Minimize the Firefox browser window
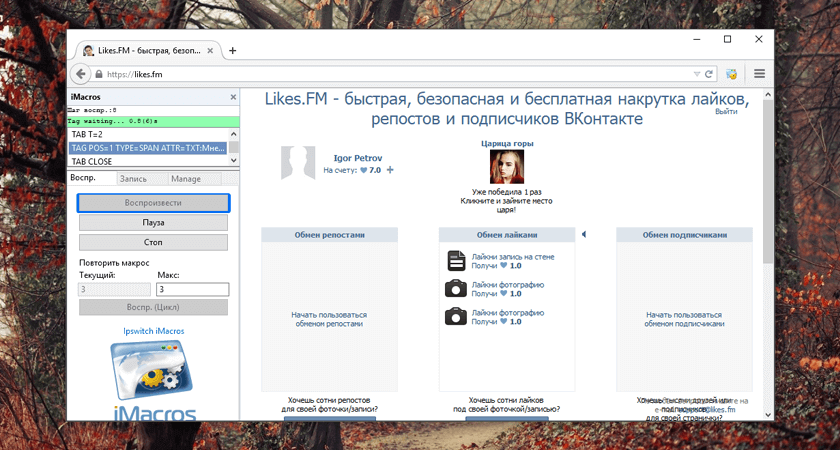The image size is (840, 450). coord(696,39)
